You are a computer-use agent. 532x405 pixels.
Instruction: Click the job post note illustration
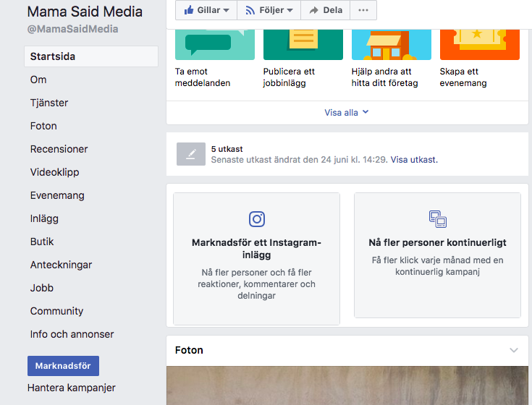[x=303, y=44]
